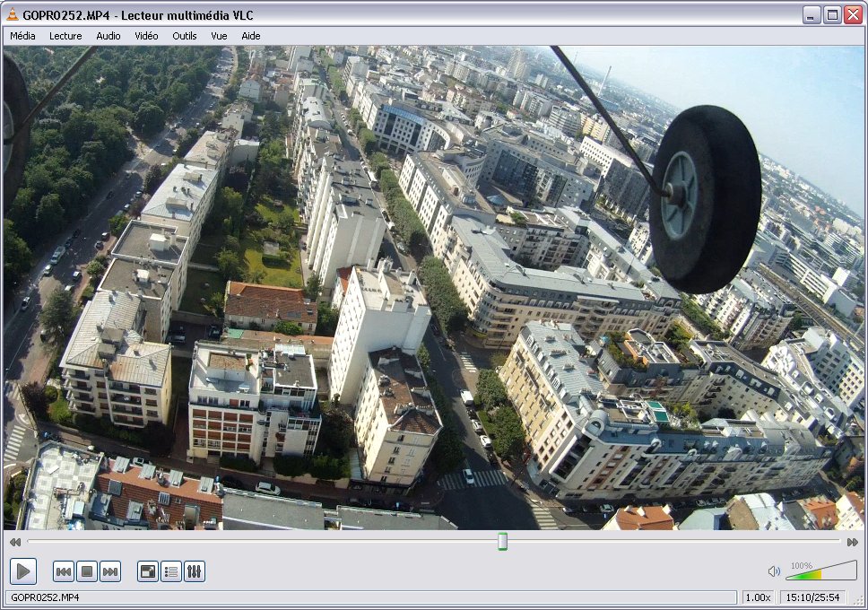
Task: Step backward using the slower arrows icon
Action: click(x=15, y=542)
